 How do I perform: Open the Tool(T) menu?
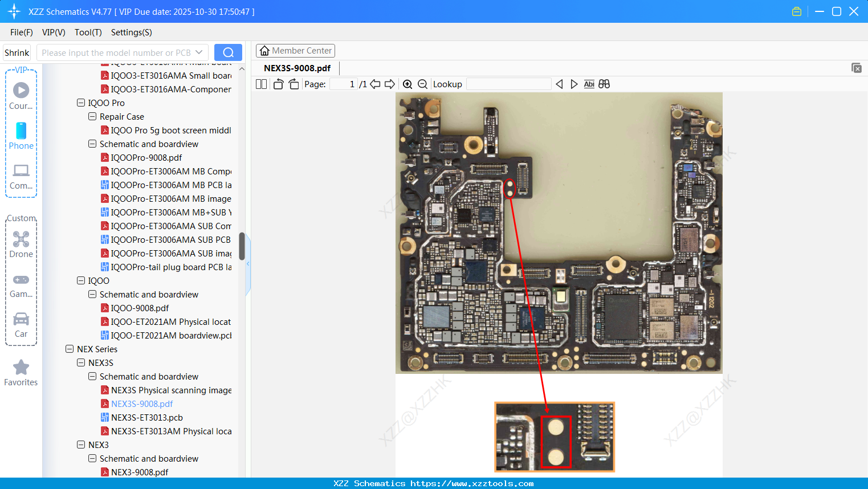point(88,32)
